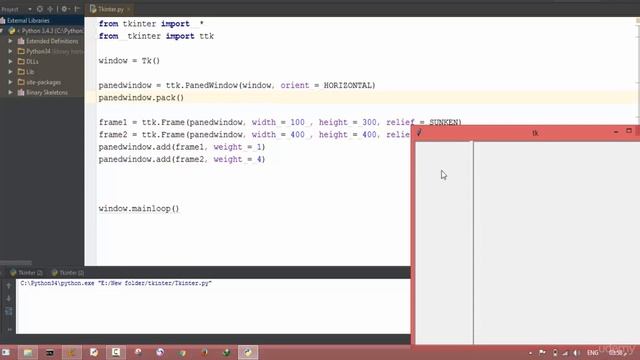Collapse the Python 3.4.3 interpreter node

pyautogui.click(x=2, y=31)
